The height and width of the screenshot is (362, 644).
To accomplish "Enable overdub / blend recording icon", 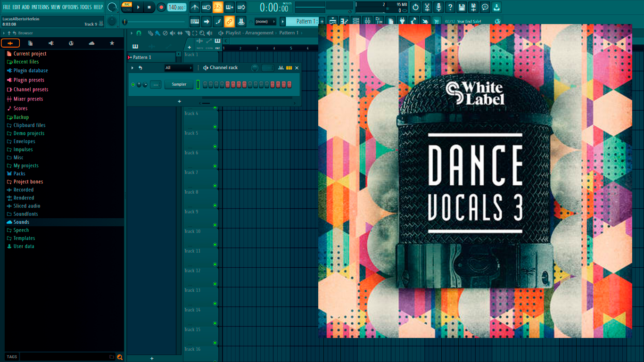I will pyautogui.click(x=230, y=7).
